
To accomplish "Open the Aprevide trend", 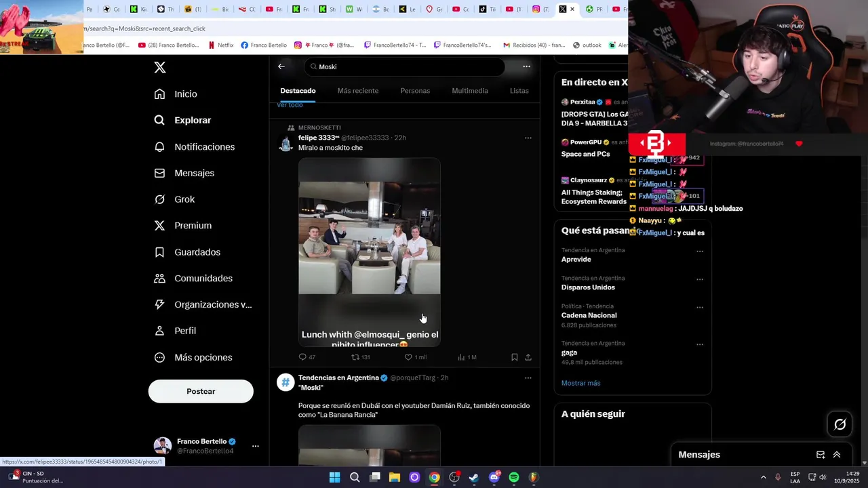I will point(576,260).
